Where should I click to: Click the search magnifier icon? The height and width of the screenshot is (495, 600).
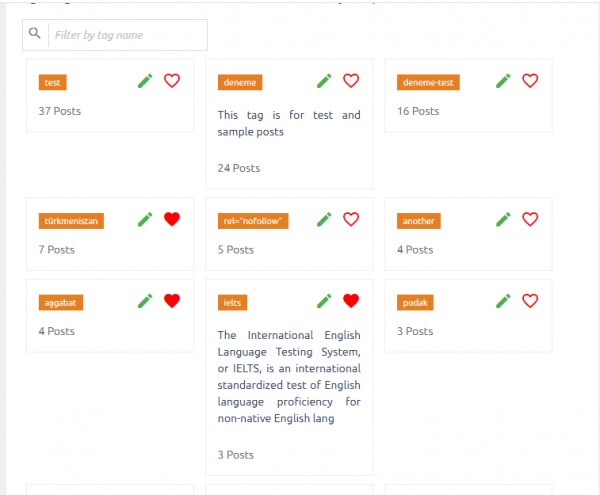point(35,34)
